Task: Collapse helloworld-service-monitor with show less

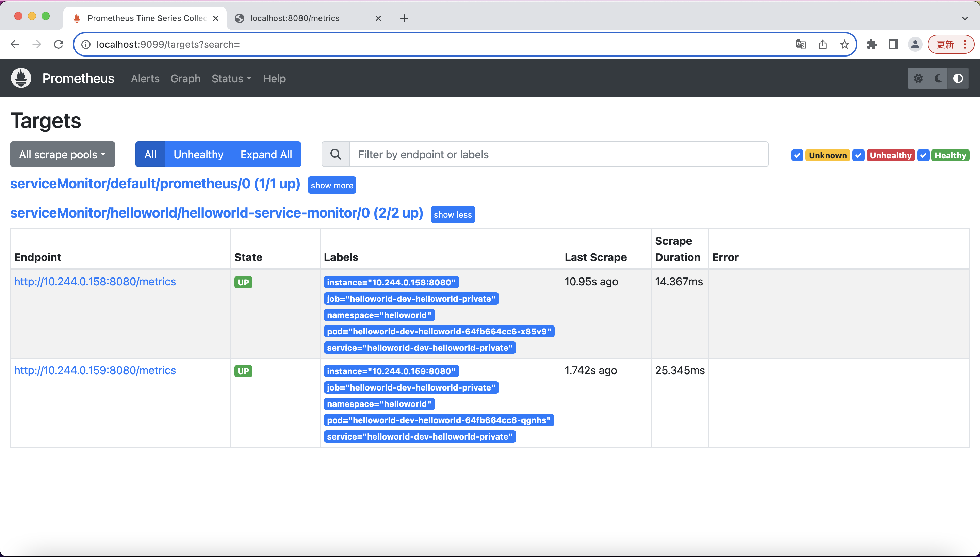Action: coord(453,214)
